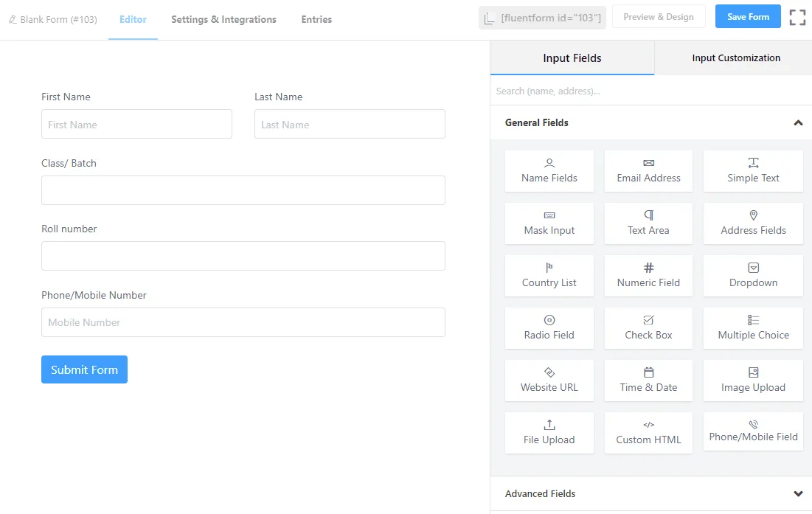Insert the Email Address field

click(648, 171)
